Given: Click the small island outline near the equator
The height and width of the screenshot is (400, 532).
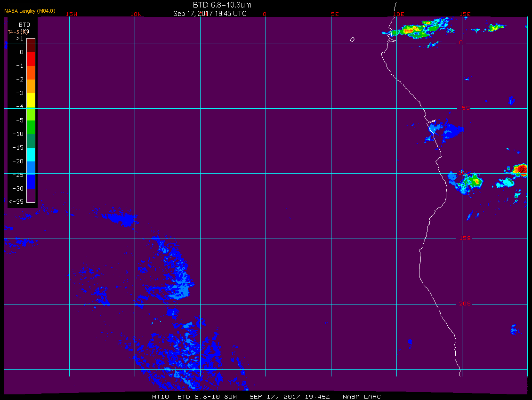Looking at the screenshot, I should click(352, 40).
